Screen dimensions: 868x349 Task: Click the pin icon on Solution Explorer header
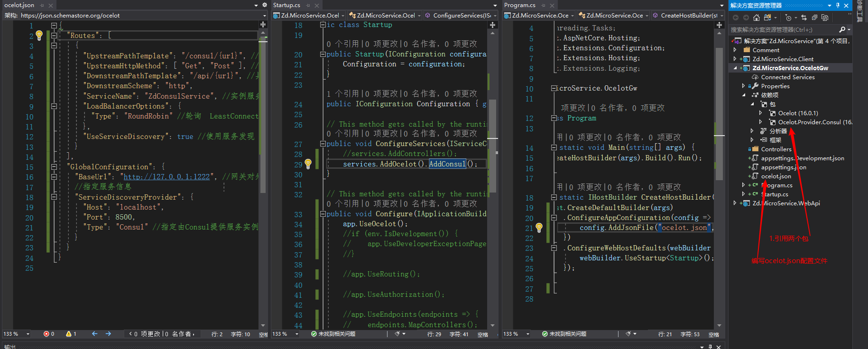838,5
